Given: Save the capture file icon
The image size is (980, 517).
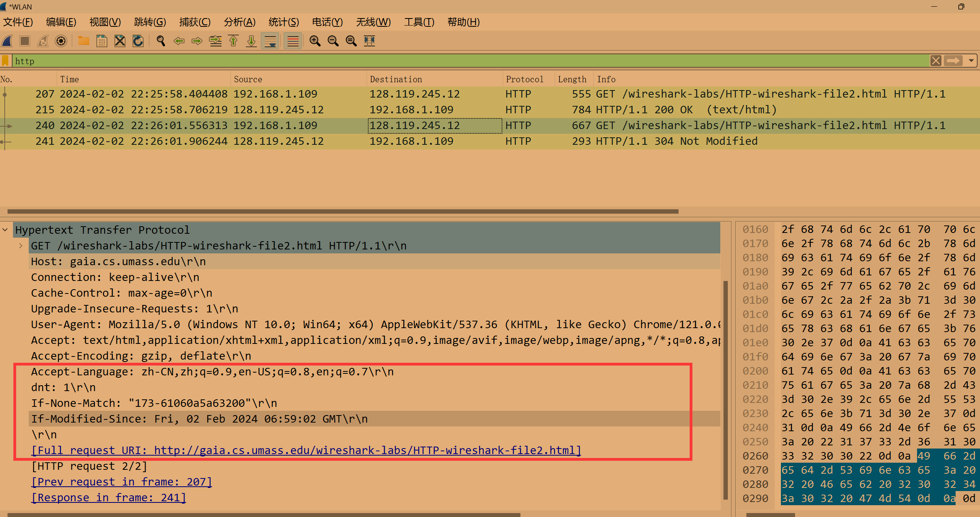Looking at the screenshot, I should pos(102,41).
